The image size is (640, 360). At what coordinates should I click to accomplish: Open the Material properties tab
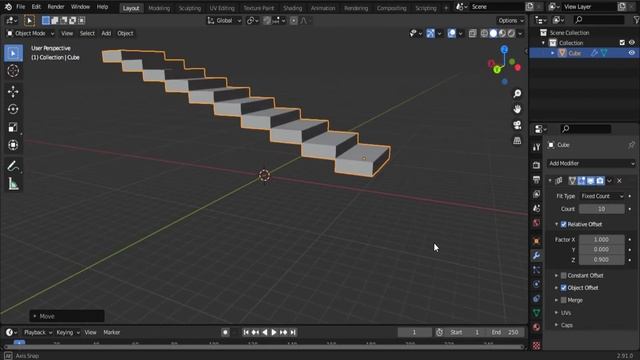click(536, 327)
